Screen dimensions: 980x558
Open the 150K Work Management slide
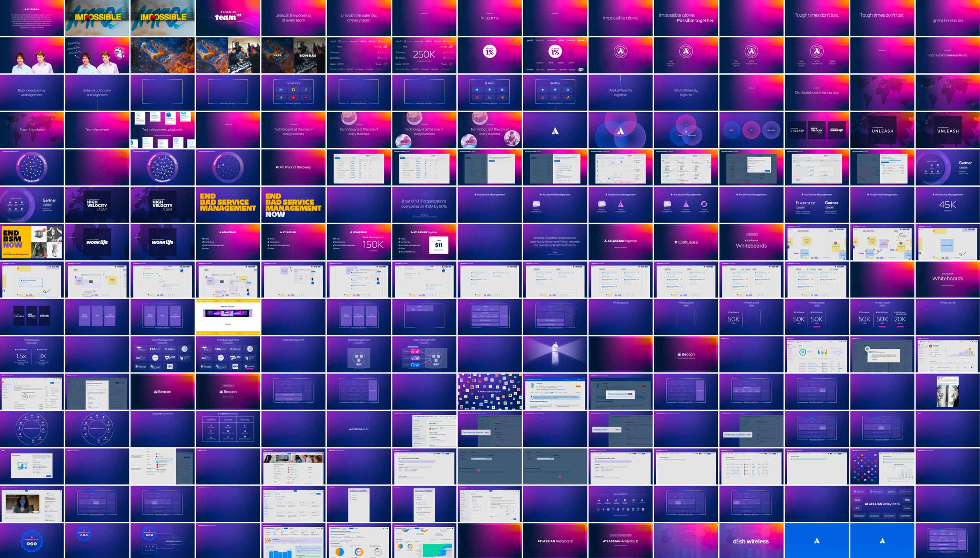359,242
